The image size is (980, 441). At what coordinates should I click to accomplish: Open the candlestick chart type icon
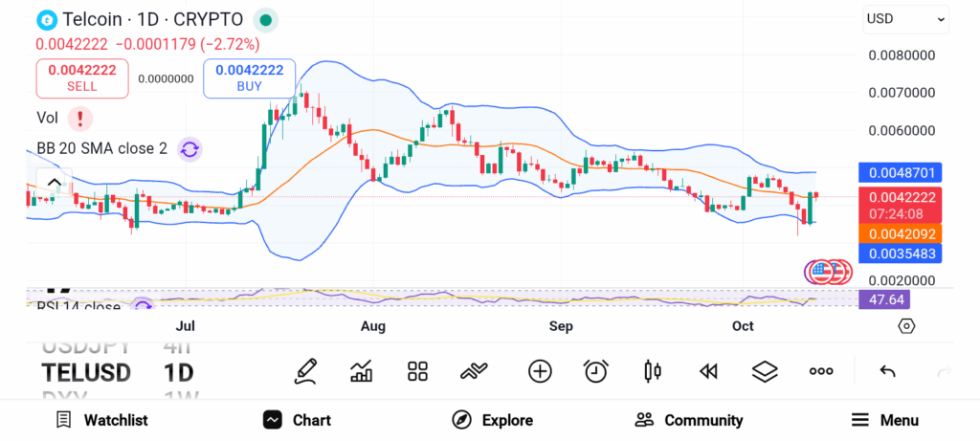tap(653, 371)
